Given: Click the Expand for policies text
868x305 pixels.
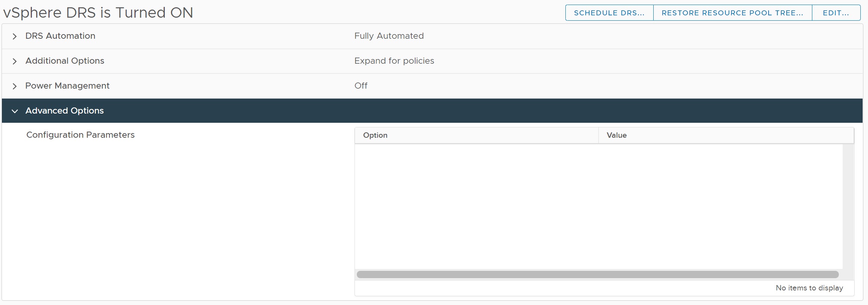Looking at the screenshot, I should 394,61.
